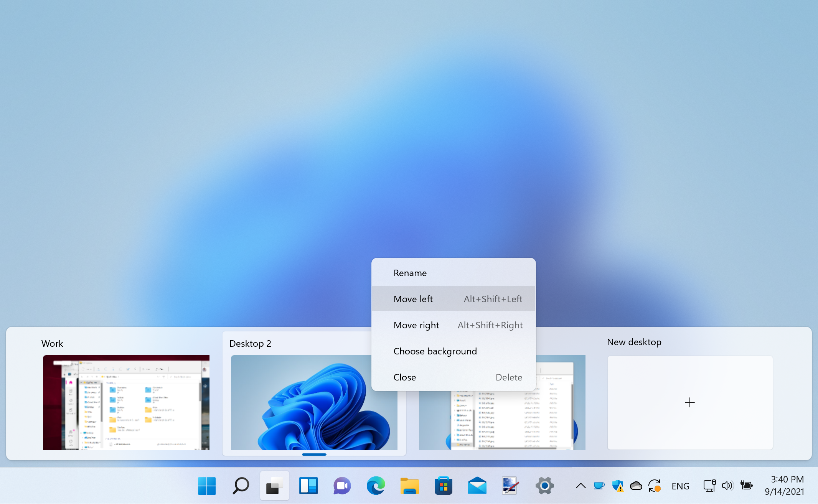The image size is (818, 504).
Task: Switch to the third desktop thumbnail
Action: point(502,421)
